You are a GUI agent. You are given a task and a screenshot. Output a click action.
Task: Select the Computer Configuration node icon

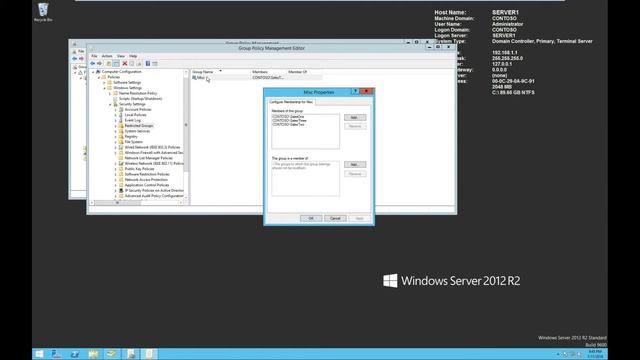[x=98, y=71]
